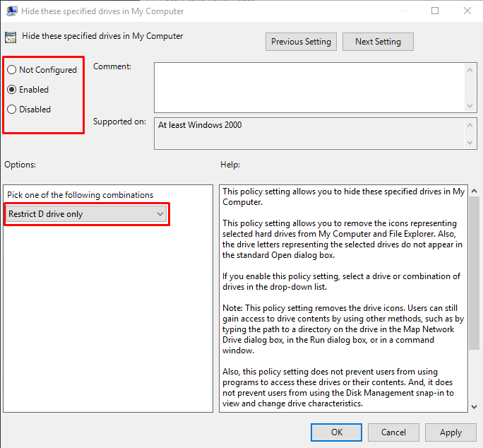The height and width of the screenshot is (448, 483).
Task: Click the policy setting icon beside the heading
Action: tap(11, 37)
